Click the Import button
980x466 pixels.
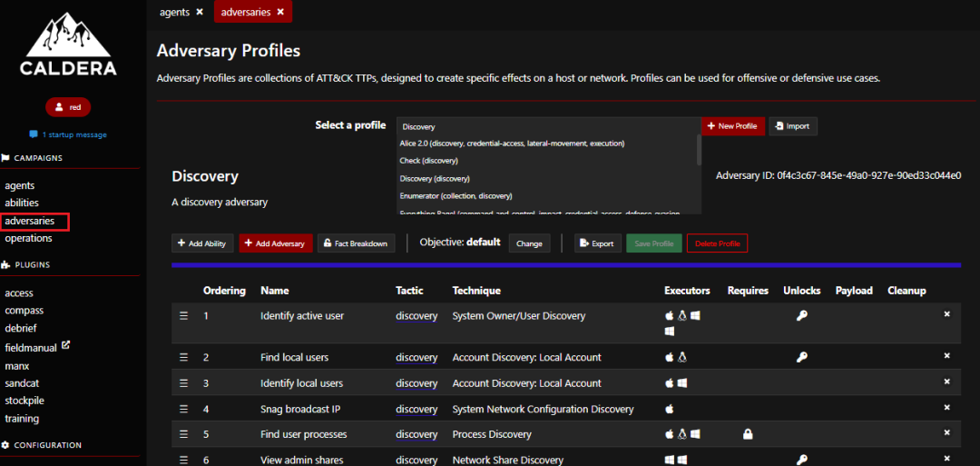click(792, 125)
